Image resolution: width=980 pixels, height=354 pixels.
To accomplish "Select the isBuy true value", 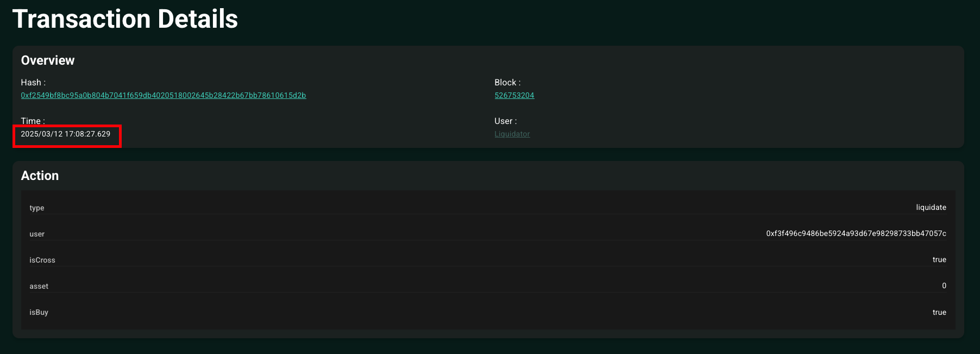I will point(939,312).
